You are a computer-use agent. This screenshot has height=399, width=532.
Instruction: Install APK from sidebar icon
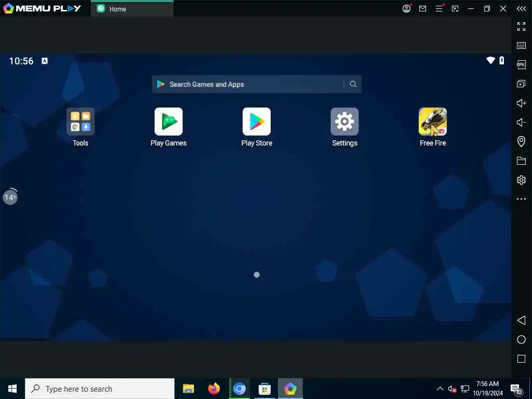click(x=521, y=64)
